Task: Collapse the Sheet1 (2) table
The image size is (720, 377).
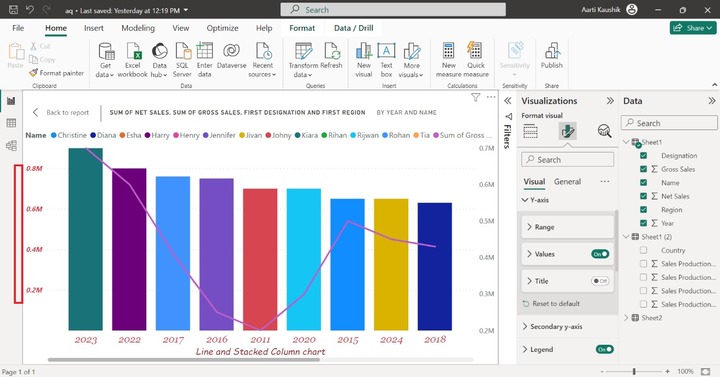Action: (x=626, y=236)
